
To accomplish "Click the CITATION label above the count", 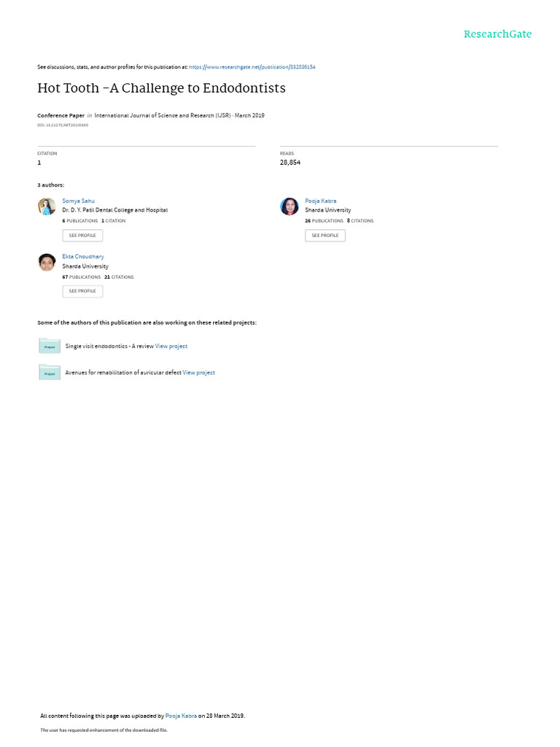I will (x=47, y=153).
